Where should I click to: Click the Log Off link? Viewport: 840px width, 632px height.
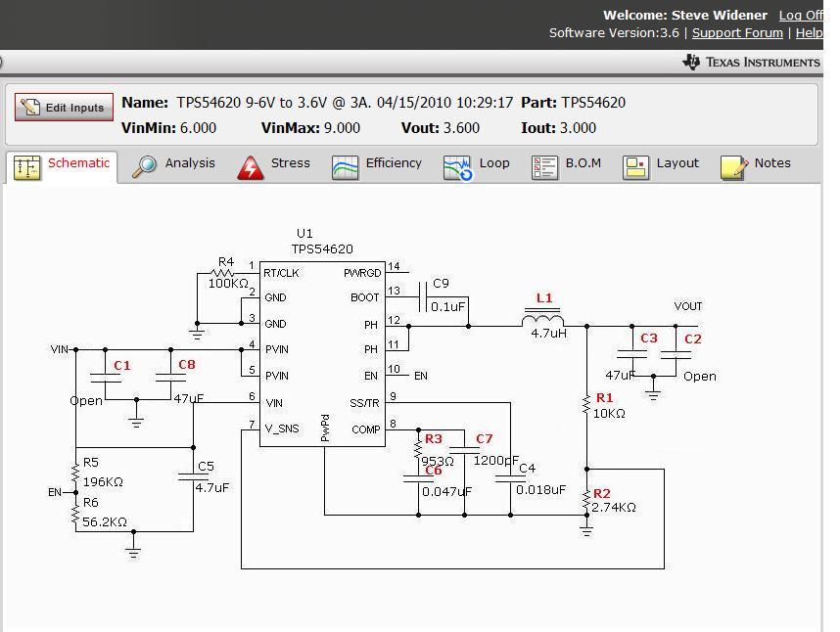[x=801, y=15]
